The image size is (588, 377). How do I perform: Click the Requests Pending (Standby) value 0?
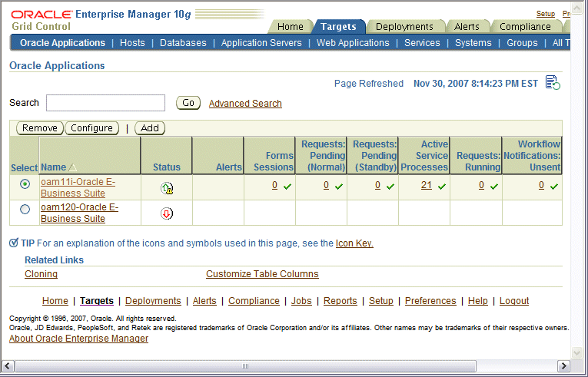click(x=377, y=185)
